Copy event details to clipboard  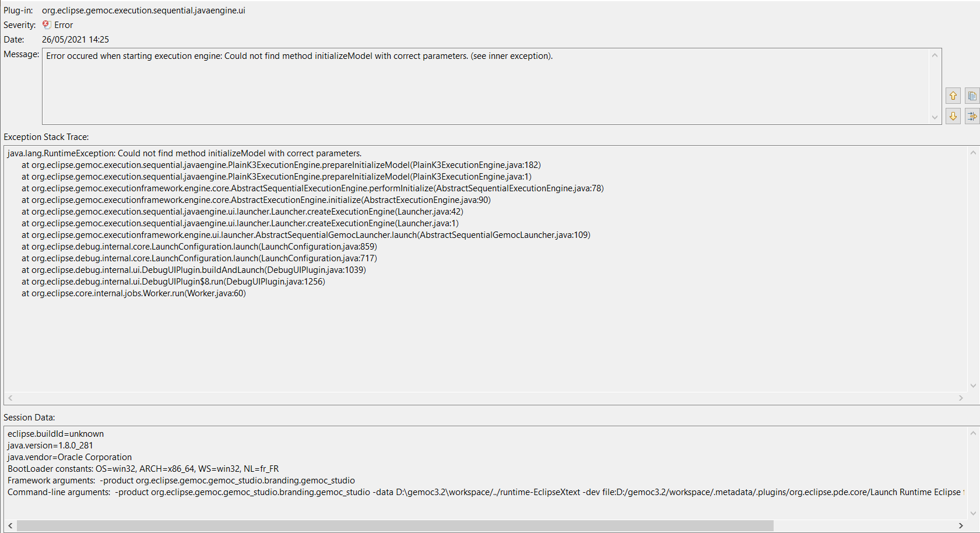click(x=972, y=96)
